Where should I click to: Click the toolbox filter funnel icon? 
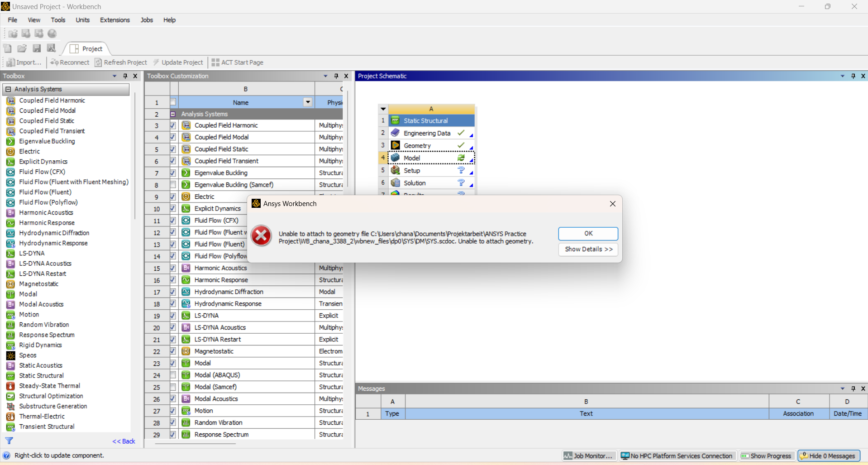point(9,441)
